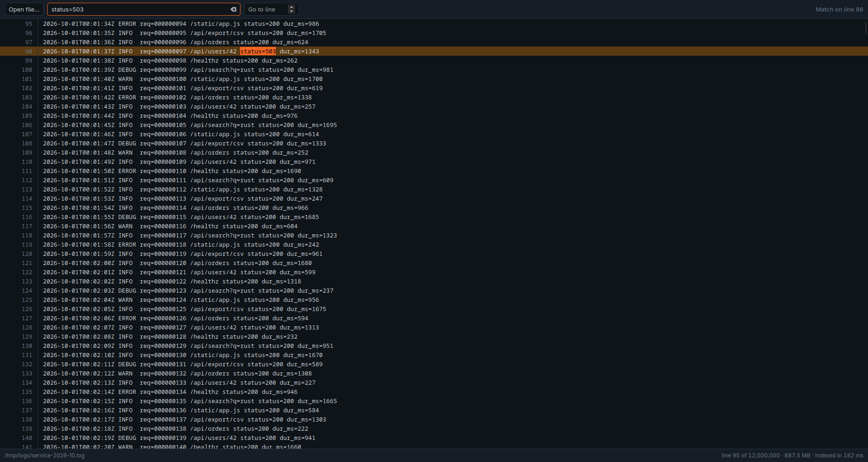Image resolution: width=868 pixels, height=462 pixels.
Task: Click line number 125 in gutter
Action: click(x=27, y=300)
